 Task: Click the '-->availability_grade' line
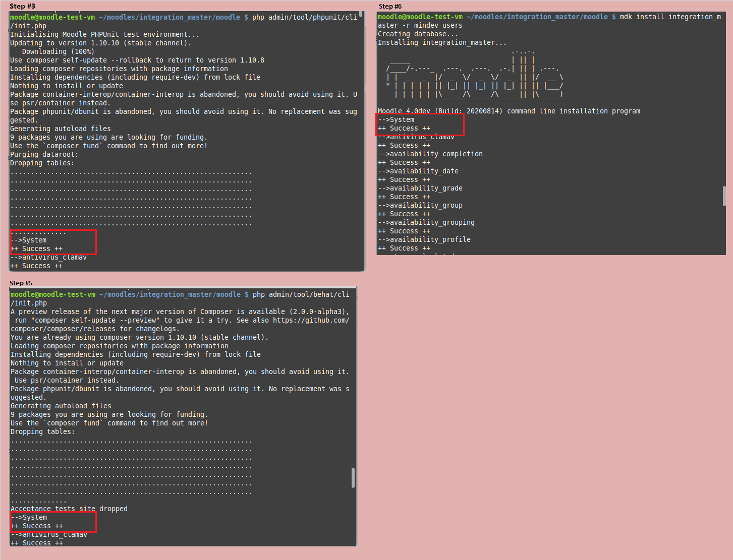[420, 188]
